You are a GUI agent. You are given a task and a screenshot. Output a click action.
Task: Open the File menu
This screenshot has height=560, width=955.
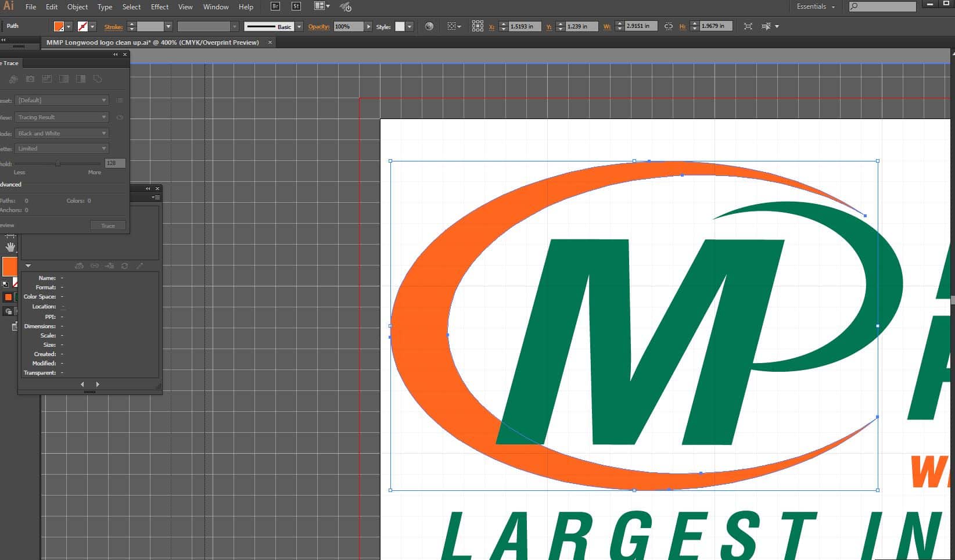pyautogui.click(x=31, y=7)
